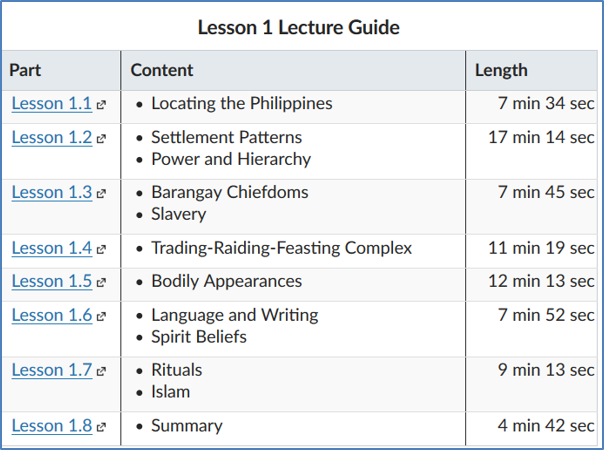Image resolution: width=604 pixels, height=450 pixels.
Task: Click external link icon beside Lesson 1.6
Action: (102, 316)
